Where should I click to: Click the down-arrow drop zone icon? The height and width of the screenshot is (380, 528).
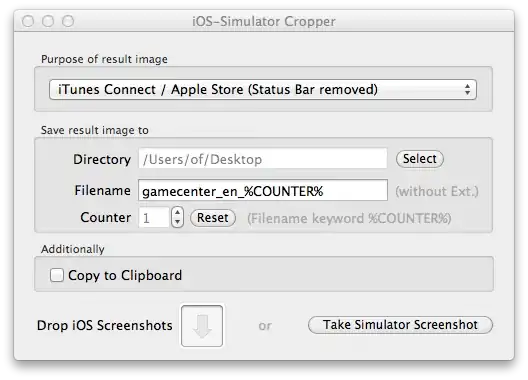202,326
